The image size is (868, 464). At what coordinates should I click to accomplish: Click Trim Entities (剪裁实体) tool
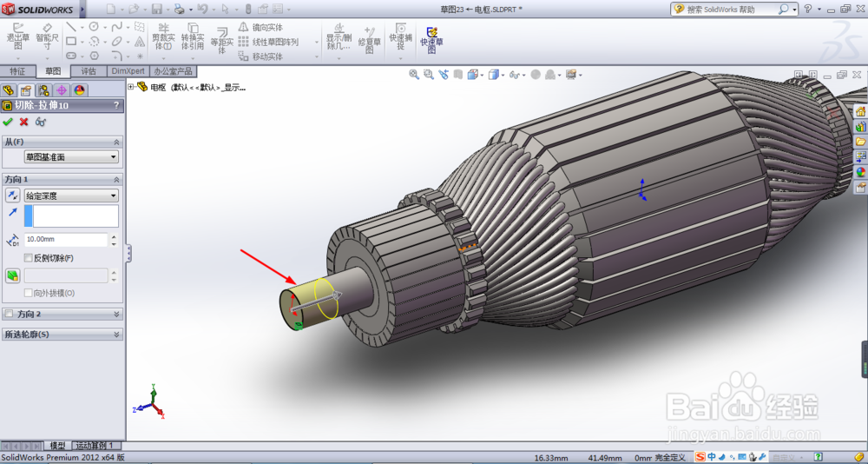click(163, 37)
